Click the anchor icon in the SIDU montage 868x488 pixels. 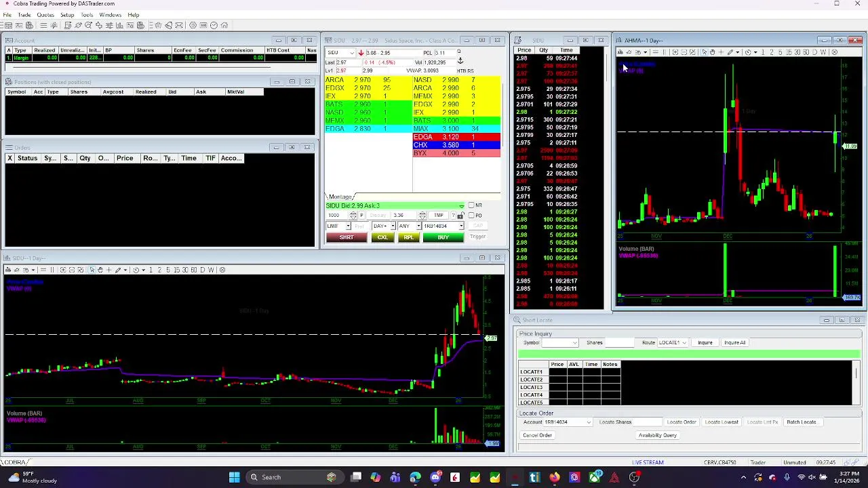pos(460,61)
